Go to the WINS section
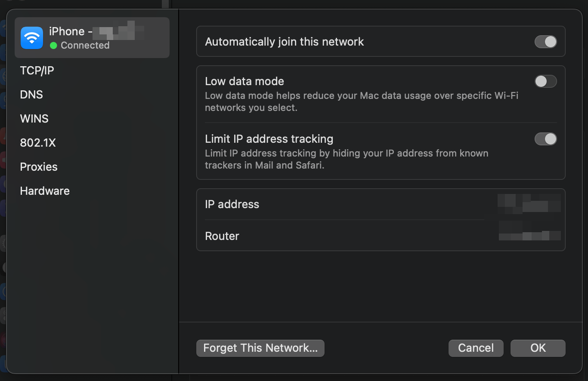Image resolution: width=588 pixels, height=381 pixels. pyautogui.click(x=34, y=119)
